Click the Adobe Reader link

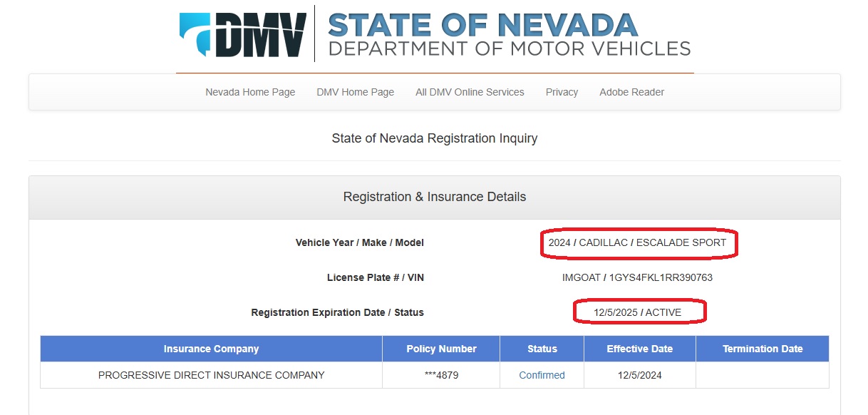(x=631, y=92)
